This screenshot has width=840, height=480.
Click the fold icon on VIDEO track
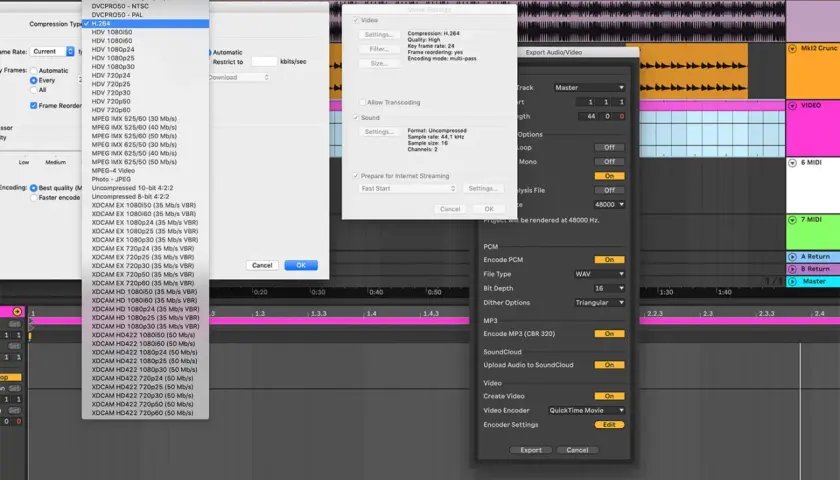[792, 106]
